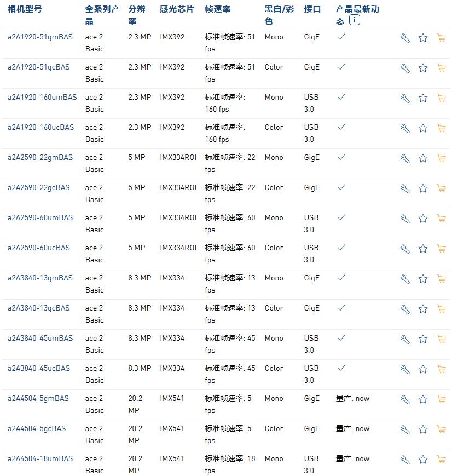Open wrench tool for a2A1920-160ucBAS
452x476 pixels.
(x=405, y=128)
